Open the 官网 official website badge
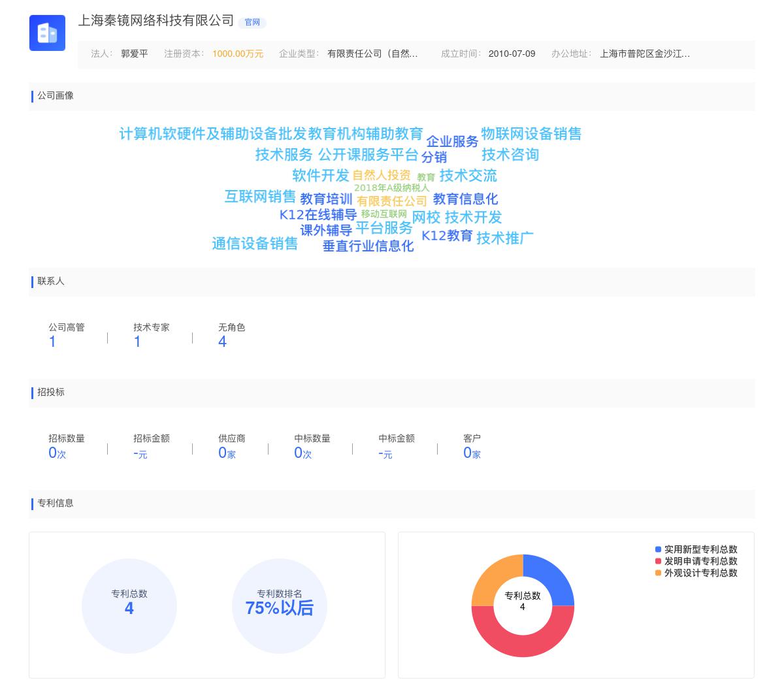This screenshot has width=784, height=693. [252, 22]
